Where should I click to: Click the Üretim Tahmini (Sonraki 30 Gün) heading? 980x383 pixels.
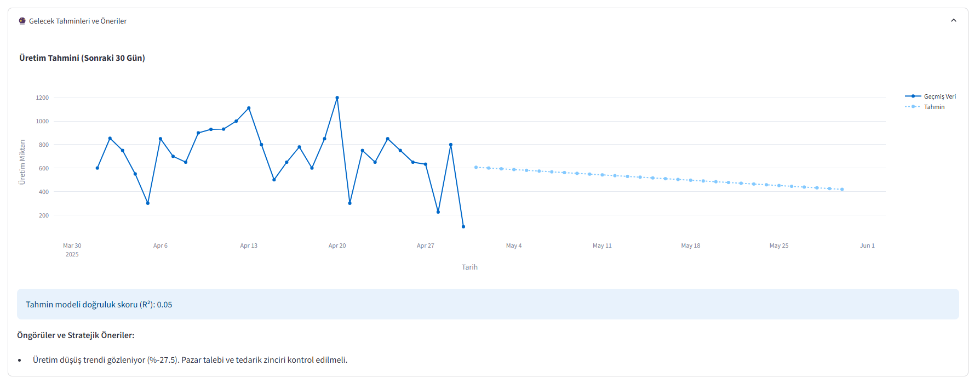82,58
